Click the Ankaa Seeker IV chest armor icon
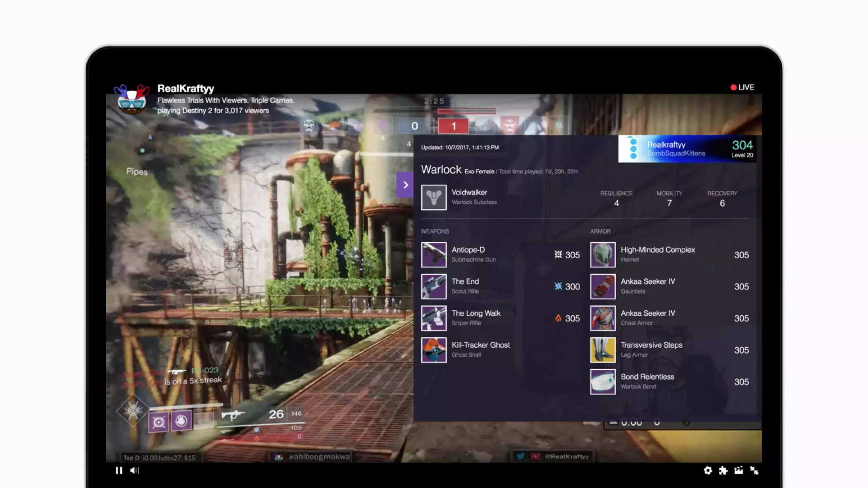Screen dimensions: 868x488 tap(603, 318)
